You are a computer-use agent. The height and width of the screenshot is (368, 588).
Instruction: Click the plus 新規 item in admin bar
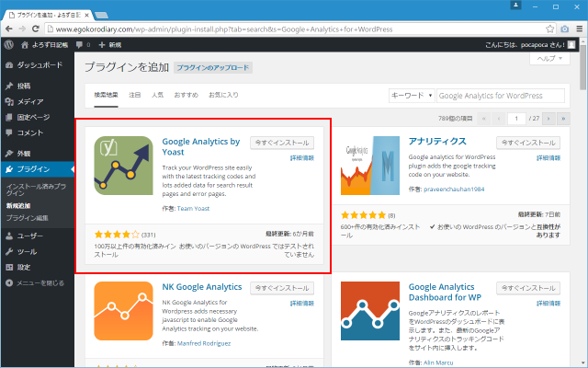pyautogui.click(x=110, y=45)
